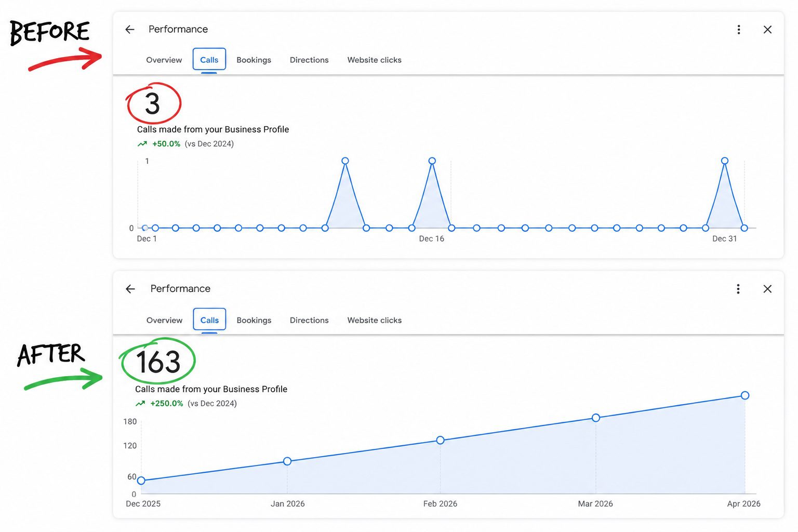This screenshot has height=532, width=798.
Task: Click the Jan 2026 data point in bottom chart
Action: [x=287, y=461]
